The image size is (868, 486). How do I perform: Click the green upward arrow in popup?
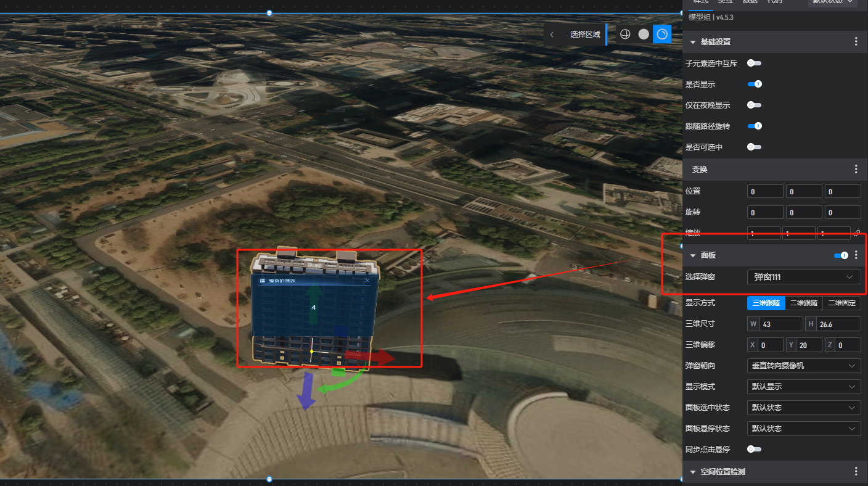click(315, 304)
